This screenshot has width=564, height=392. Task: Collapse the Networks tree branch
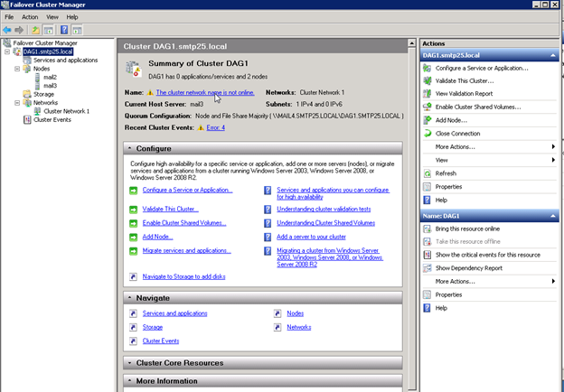click(x=17, y=103)
